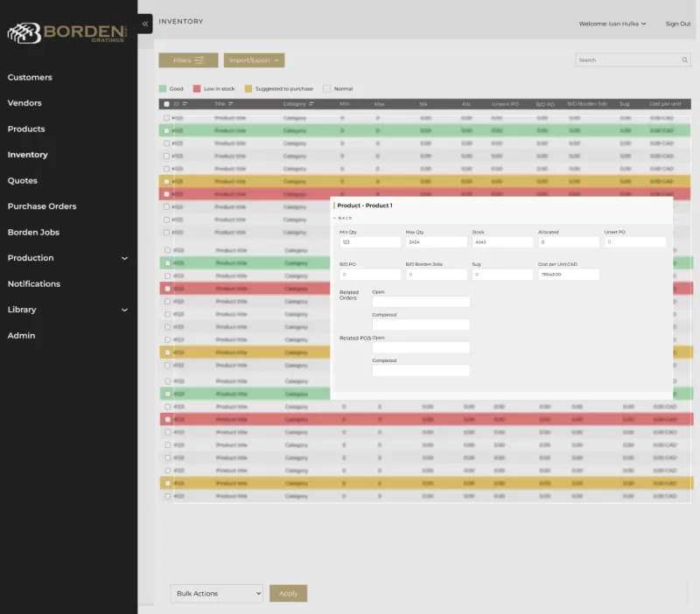The width and height of the screenshot is (700, 614).
Task: Open the Bulk Actions dropdown
Action: (x=216, y=593)
